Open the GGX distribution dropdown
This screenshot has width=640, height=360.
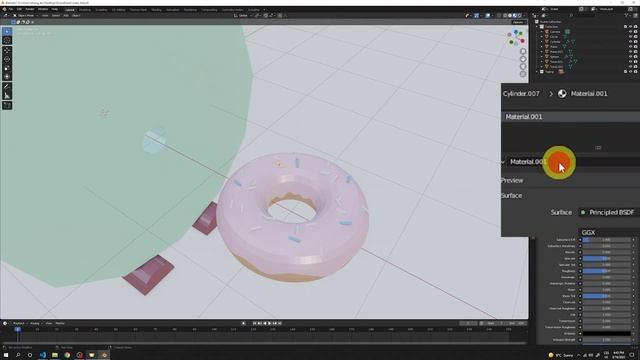coord(609,232)
